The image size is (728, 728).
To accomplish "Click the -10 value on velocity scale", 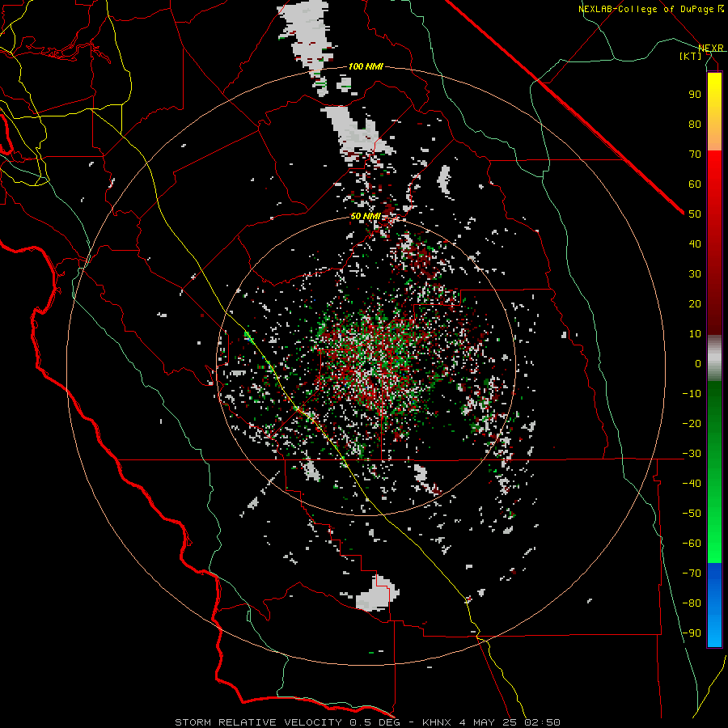I will pos(692,394).
